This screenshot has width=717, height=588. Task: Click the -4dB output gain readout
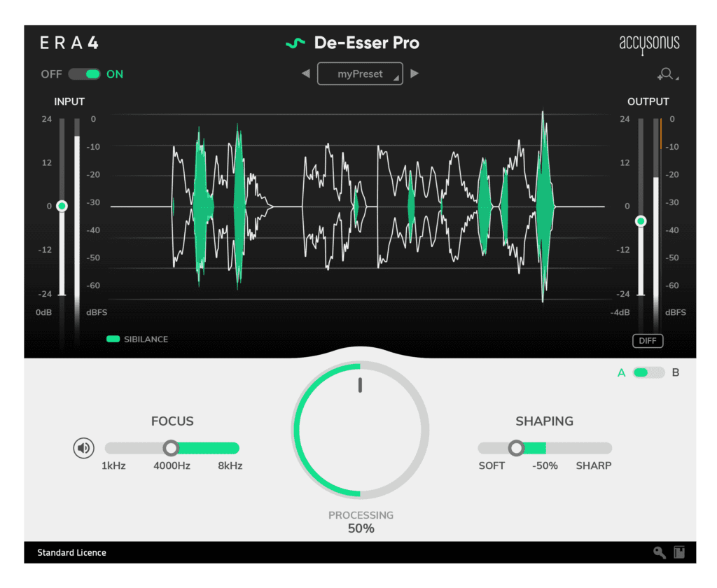(x=620, y=312)
